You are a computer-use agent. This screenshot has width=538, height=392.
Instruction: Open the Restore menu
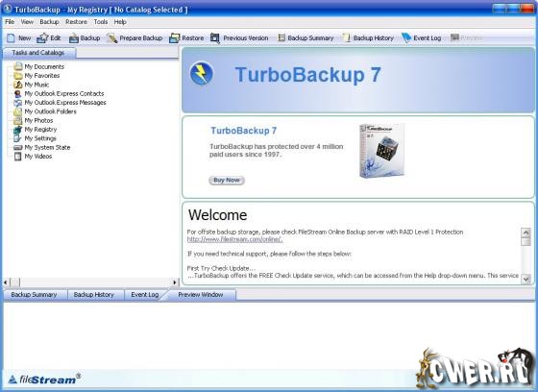[76, 22]
